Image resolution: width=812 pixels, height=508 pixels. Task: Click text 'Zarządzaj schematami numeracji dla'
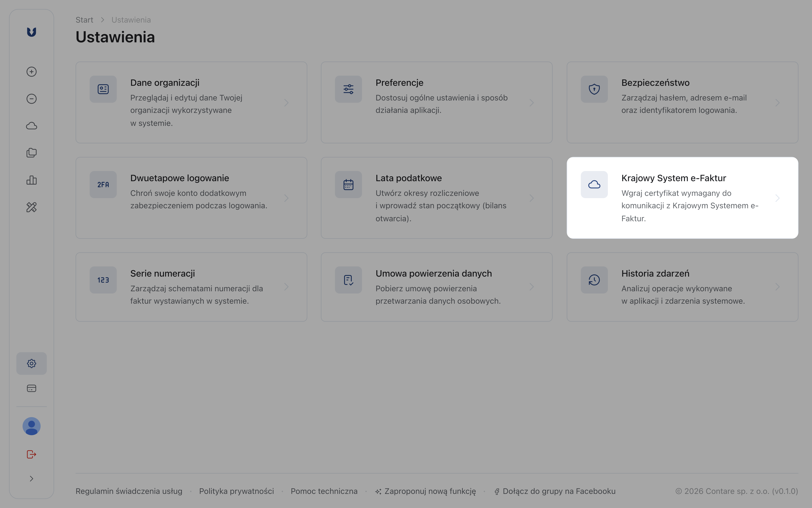click(197, 289)
